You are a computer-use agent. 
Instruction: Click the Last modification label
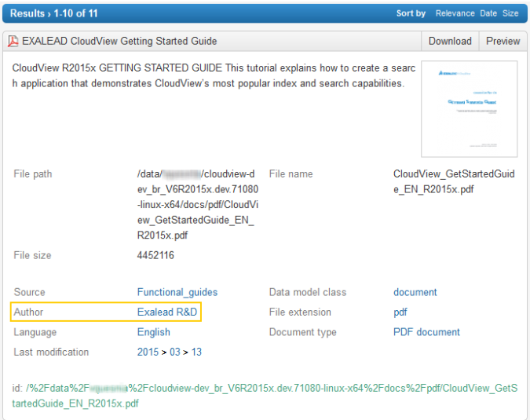51,352
